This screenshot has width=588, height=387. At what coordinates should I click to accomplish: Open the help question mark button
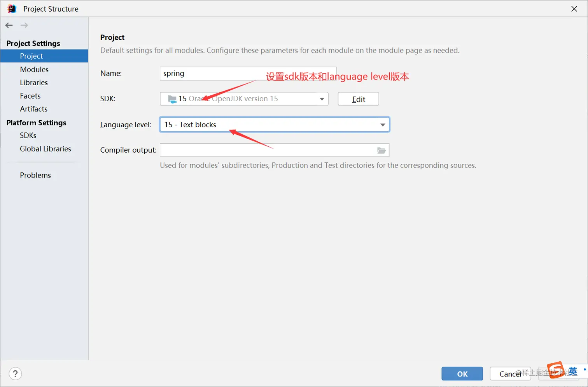point(15,374)
